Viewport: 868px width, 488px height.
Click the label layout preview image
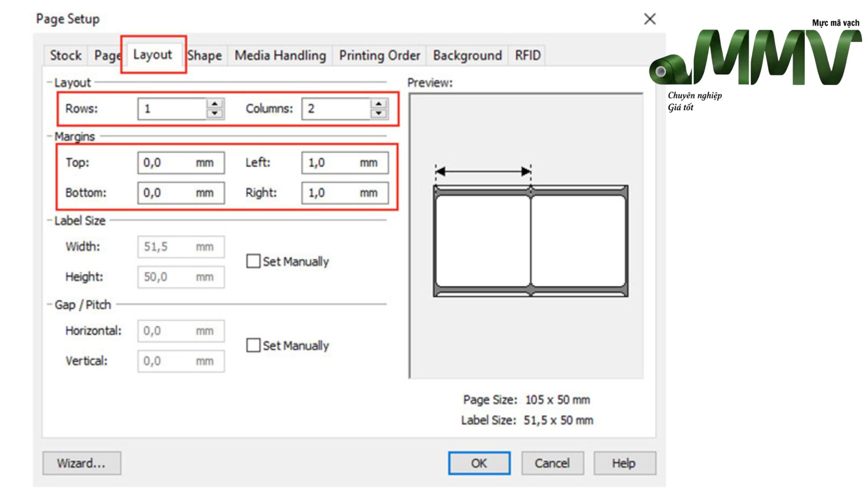(526, 236)
